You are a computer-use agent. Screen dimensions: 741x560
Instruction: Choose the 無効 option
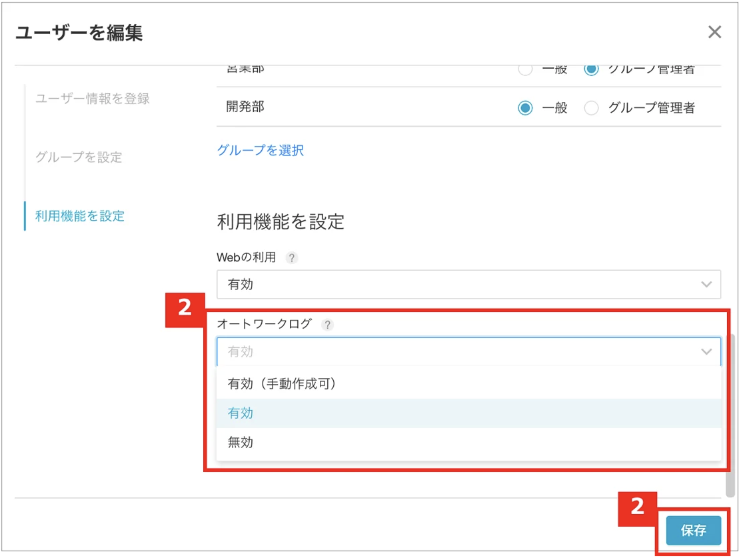click(469, 442)
